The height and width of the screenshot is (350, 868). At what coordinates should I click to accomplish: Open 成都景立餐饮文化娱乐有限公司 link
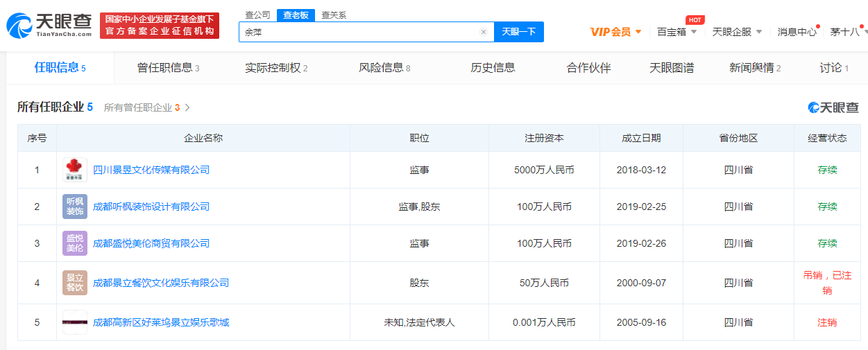point(161,283)
